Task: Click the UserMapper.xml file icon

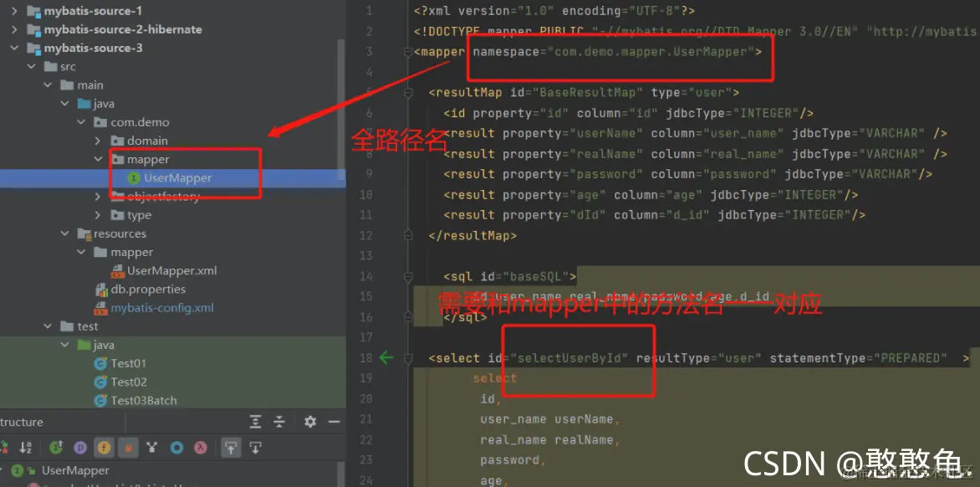Action: click(x=118, y=271)
